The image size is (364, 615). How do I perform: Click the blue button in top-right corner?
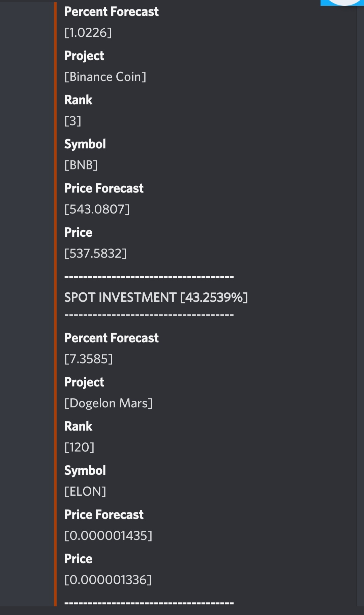(342, 3)
